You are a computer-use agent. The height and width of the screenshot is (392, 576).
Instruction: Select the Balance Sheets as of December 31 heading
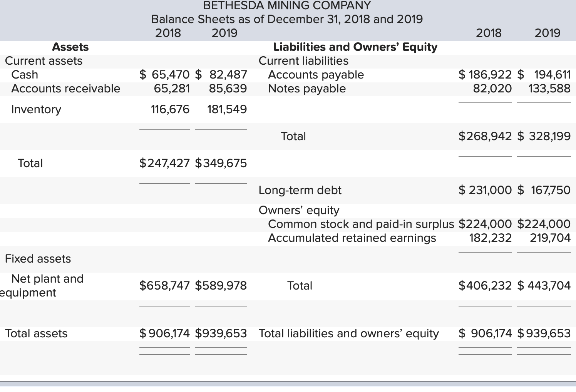pyautogui.click(x=287, y=19)
